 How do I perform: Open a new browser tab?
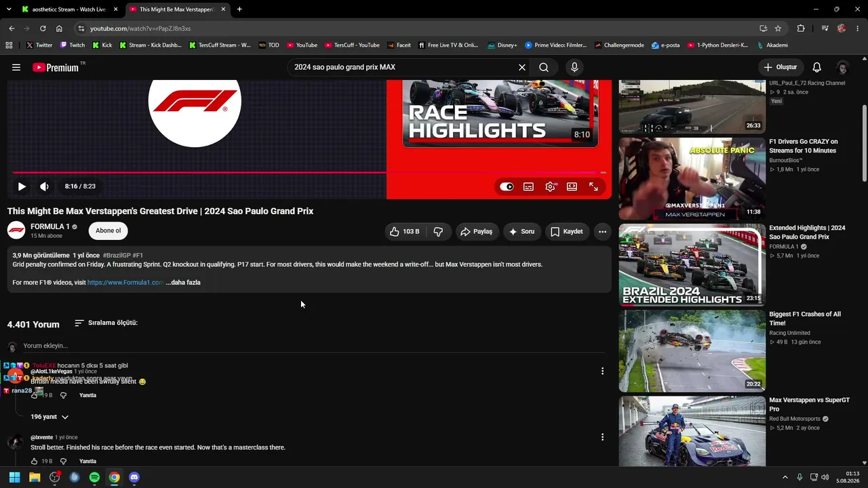(239, 9)
